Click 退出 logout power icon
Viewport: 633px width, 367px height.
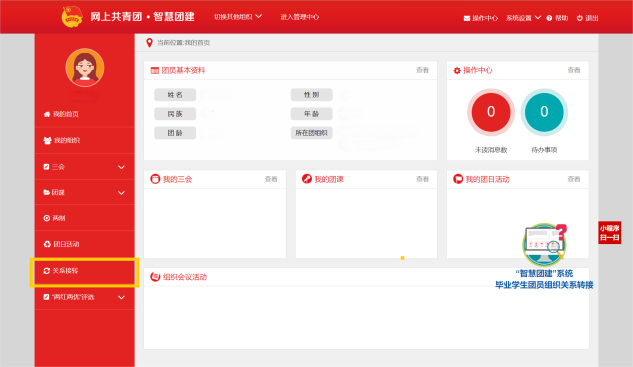tap(580, 18)
